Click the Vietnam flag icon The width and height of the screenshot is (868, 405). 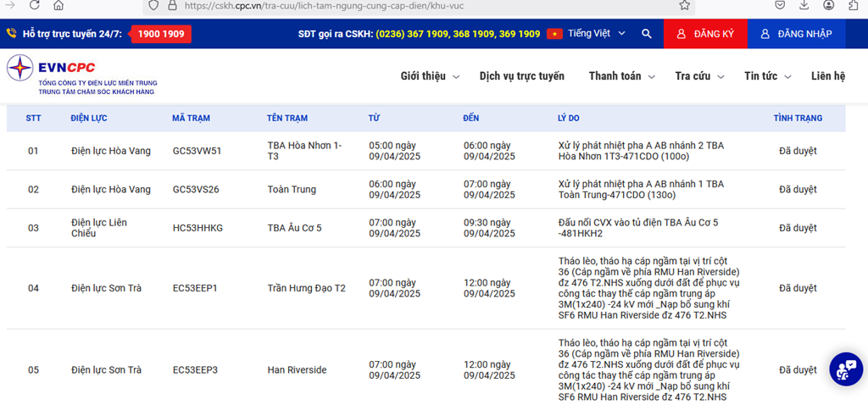[554, 34]
